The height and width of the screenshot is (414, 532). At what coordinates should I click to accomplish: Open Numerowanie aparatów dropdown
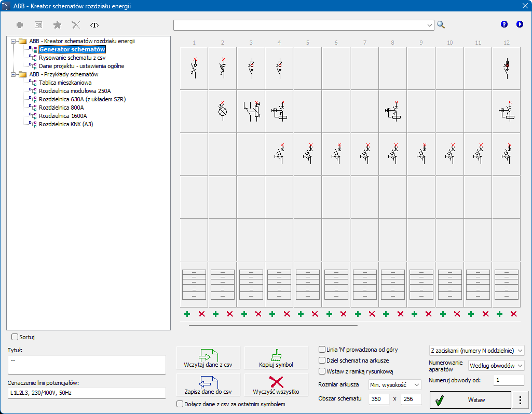pos(496,366)
